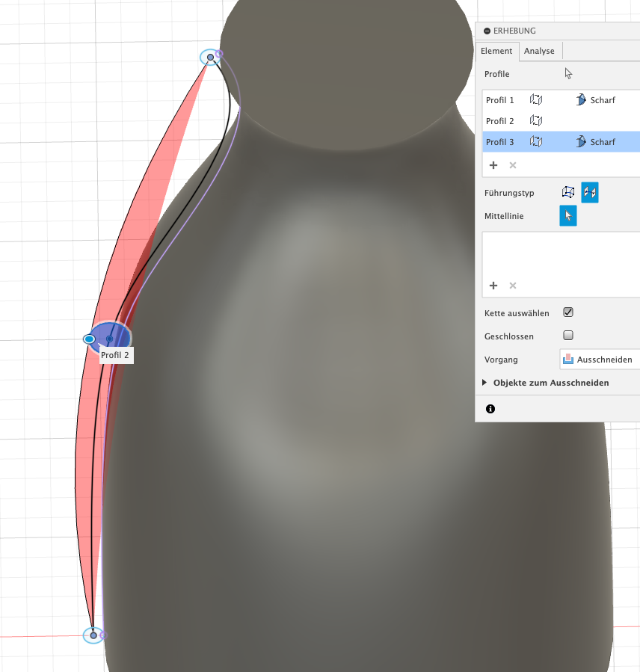640x672 pixels.
Task: Add a new profile with plus icon
Action: pos(493,165)
